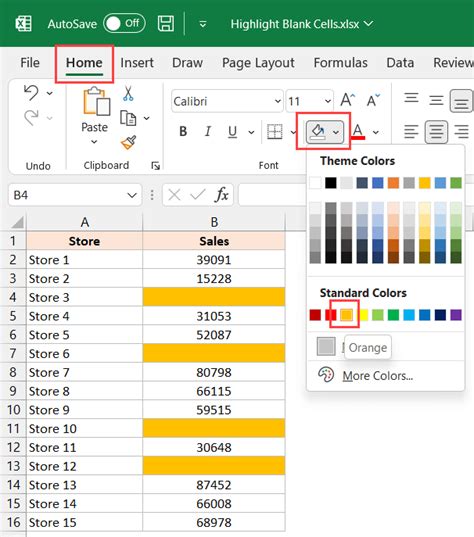
Task: Click Increase Font Size icon
Action: point(348,100)
